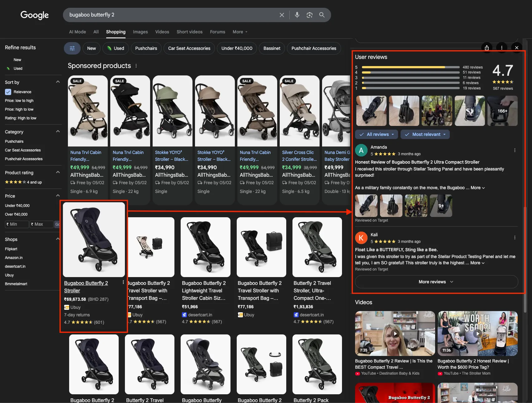Click the More reviews button
This screenshot has height=403, width=532.
tap(436, 282)
